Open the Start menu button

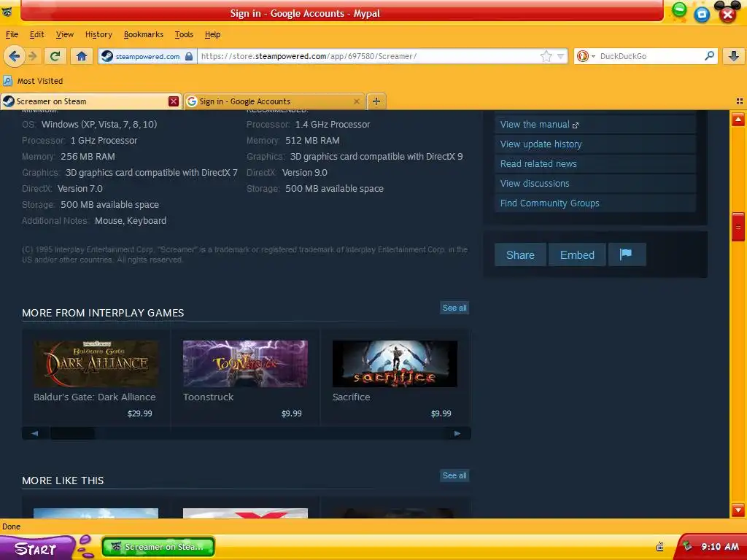tap(37, 548)
